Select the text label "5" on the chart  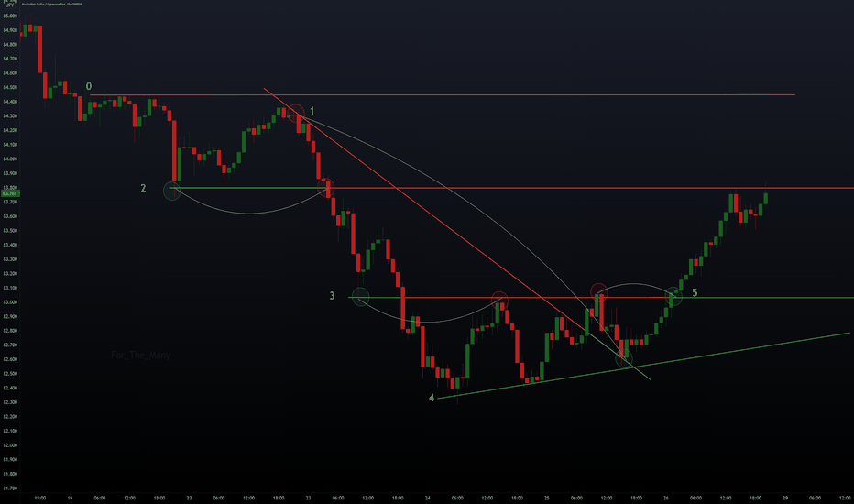click(x=695, y=293)
